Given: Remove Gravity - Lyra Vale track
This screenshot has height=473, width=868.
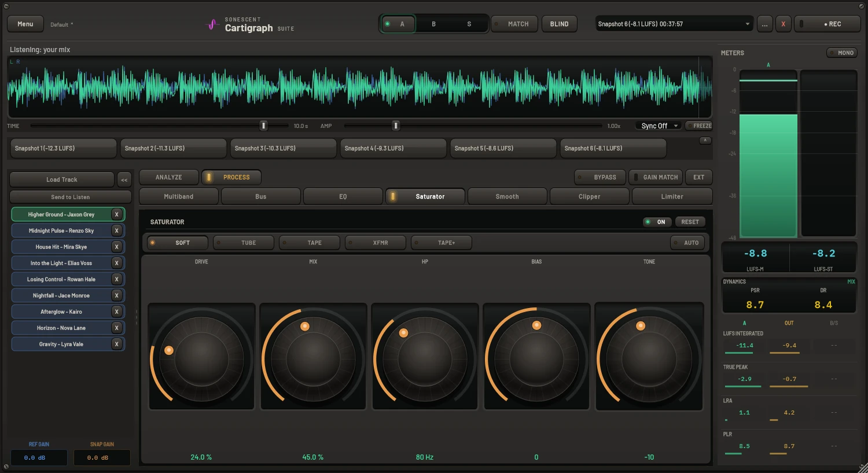Looking at the screenshot, I should coord(116,344).
